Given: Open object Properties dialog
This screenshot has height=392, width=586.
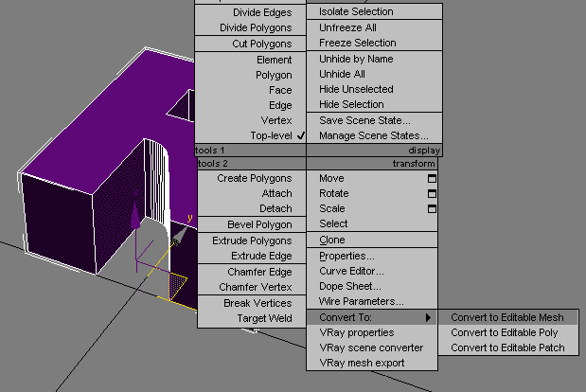Looking at the screenshot, I should (346, 256).
